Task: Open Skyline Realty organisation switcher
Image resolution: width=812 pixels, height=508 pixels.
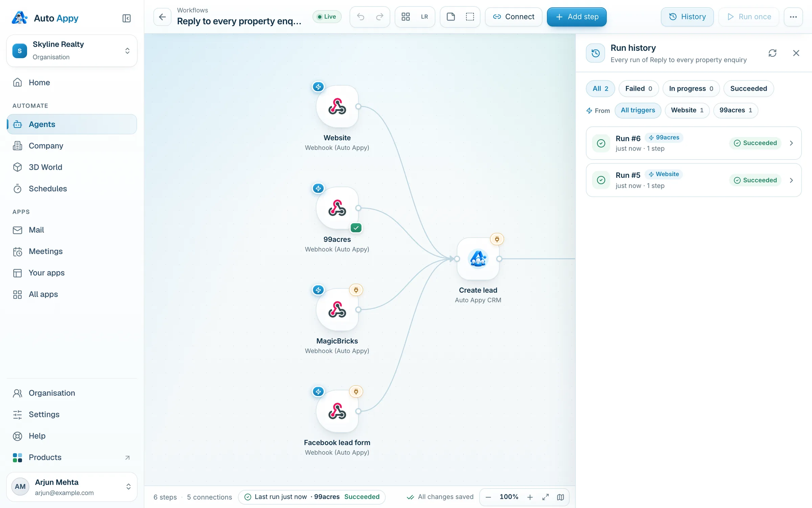Action: coord(72,50)
